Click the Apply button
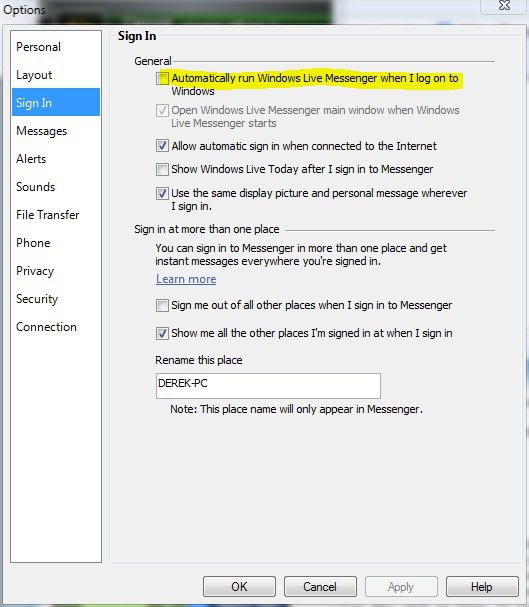The width and height of the screenshot is (529, 607). pyautogui.click(x=401, y=586)
